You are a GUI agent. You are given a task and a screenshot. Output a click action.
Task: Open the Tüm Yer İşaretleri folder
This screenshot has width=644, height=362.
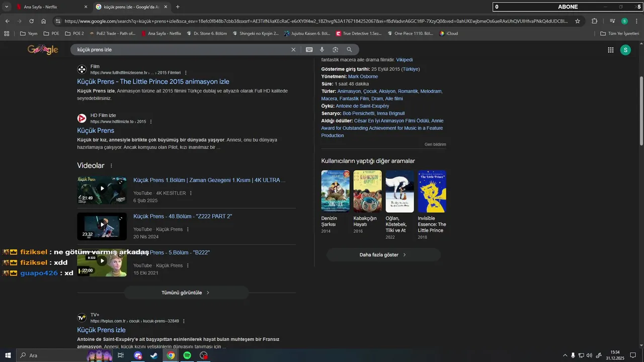[620, 34]
